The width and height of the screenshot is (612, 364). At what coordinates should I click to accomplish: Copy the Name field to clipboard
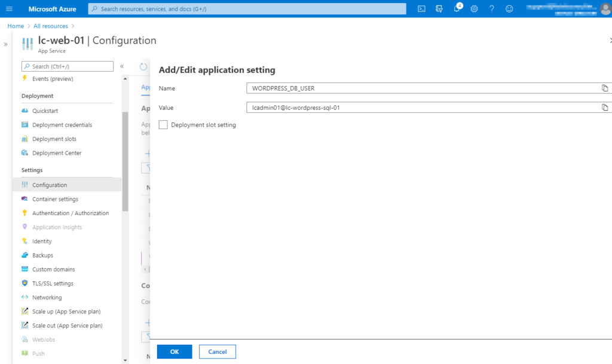pyautogui.click(x=605, y=88)
